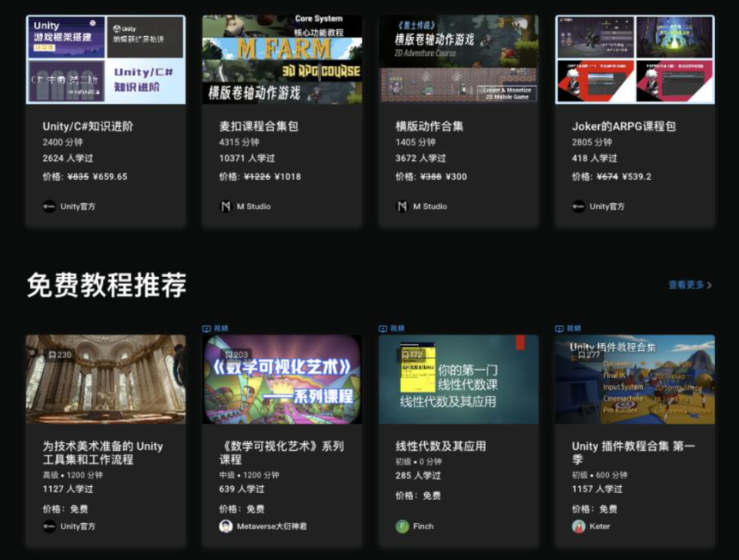Click 查看更多 link for free tutorials
The width and height of the screenshot is (739, 560).
[x=686, y=285]
